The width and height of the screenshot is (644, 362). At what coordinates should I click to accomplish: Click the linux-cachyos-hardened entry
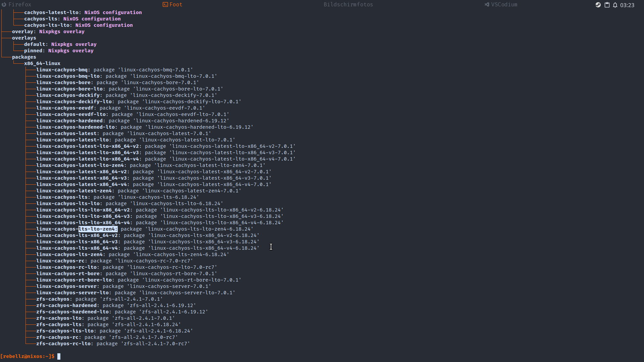69,121
